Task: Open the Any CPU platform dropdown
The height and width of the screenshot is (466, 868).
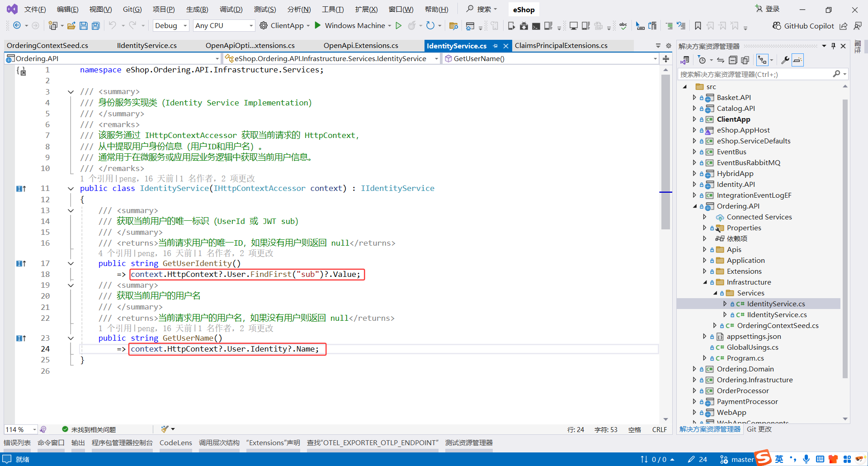Action: (x=224, y=26)
